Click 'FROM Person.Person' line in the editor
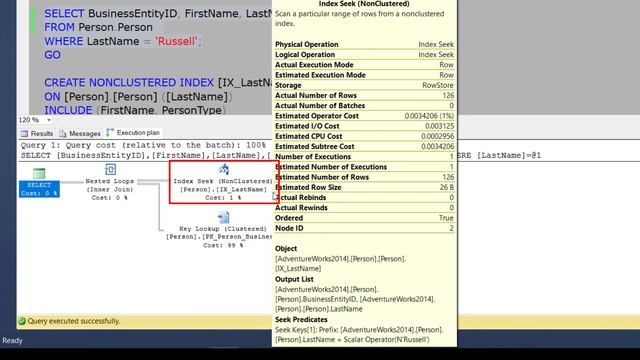Viewport: 640px width, 360px height. [x=98, y=27]
